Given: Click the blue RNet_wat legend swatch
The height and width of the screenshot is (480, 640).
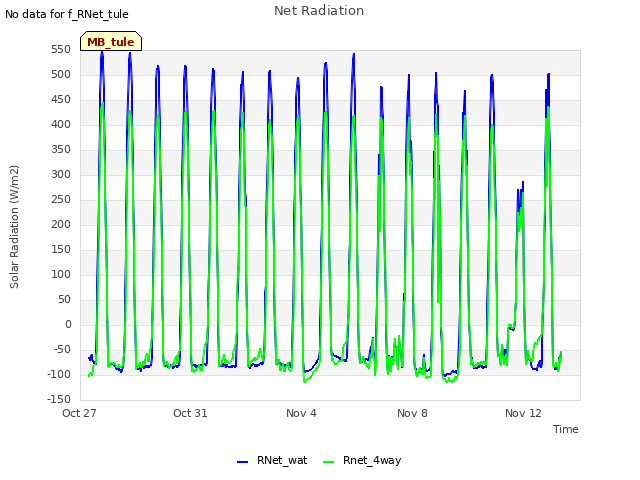Looking at the screenshot, I should [x=242, y=462].
